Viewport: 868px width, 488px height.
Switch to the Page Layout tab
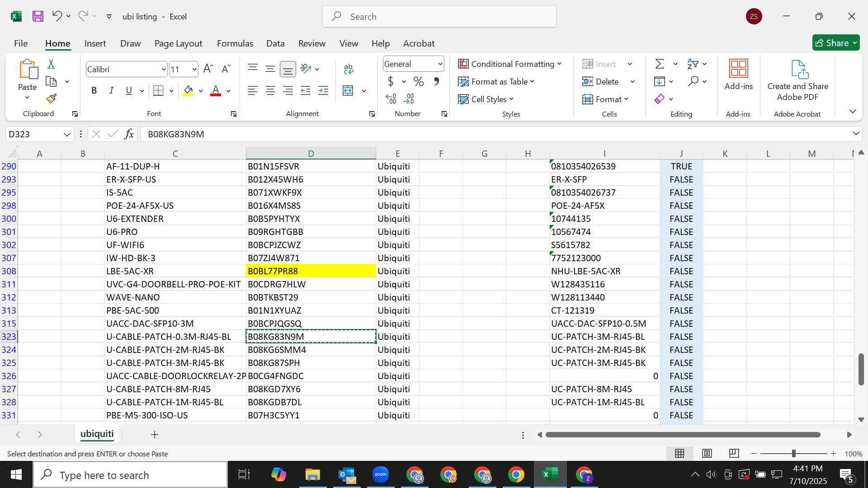178,43
